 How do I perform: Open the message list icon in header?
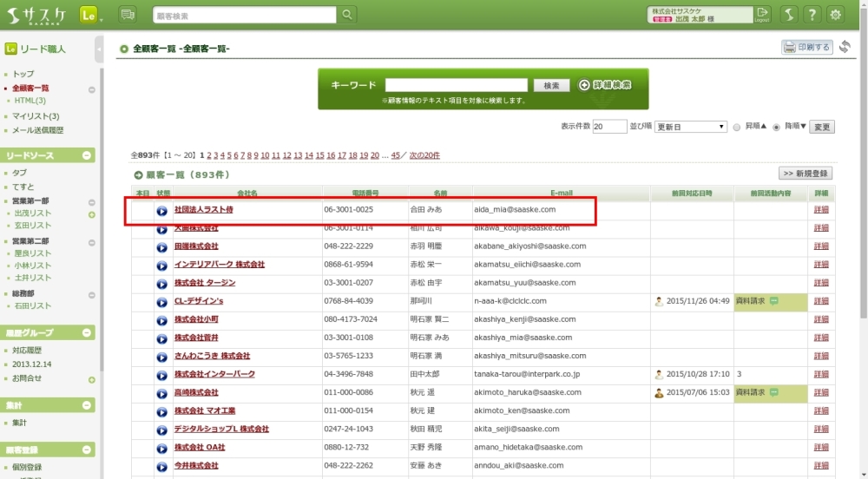[x=128, y=15]
